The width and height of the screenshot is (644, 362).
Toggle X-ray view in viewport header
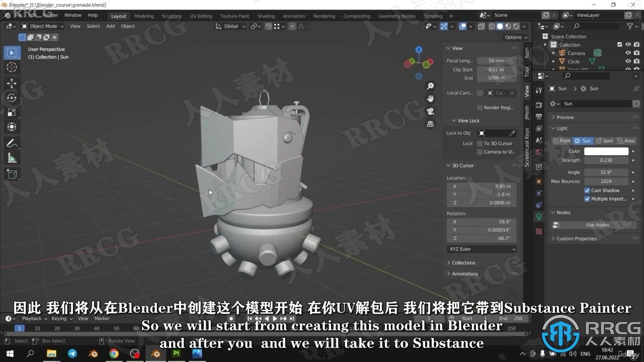(x=481, y=26)
